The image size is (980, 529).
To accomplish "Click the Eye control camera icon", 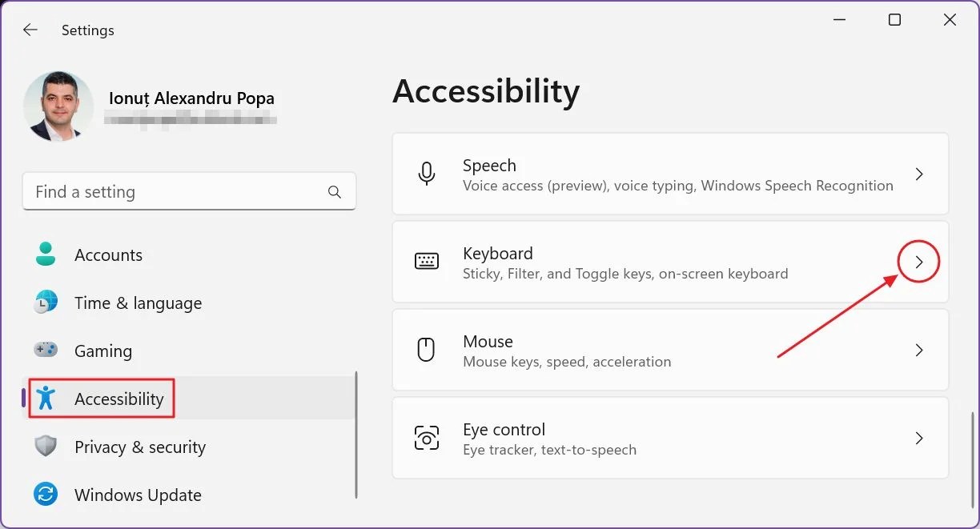I will point(427,438).
